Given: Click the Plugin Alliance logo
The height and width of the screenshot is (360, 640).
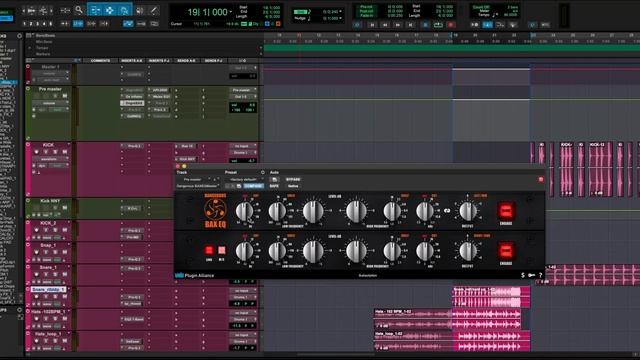Looking at the screenshot, I should pyautogui.click(x=195, y=276).
